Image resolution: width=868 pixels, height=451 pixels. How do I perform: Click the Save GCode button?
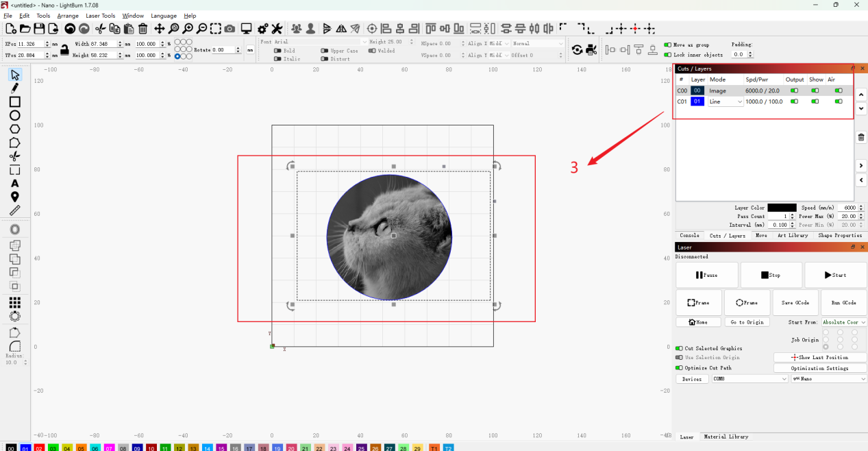pyautogui.click(x=795, y=302)
